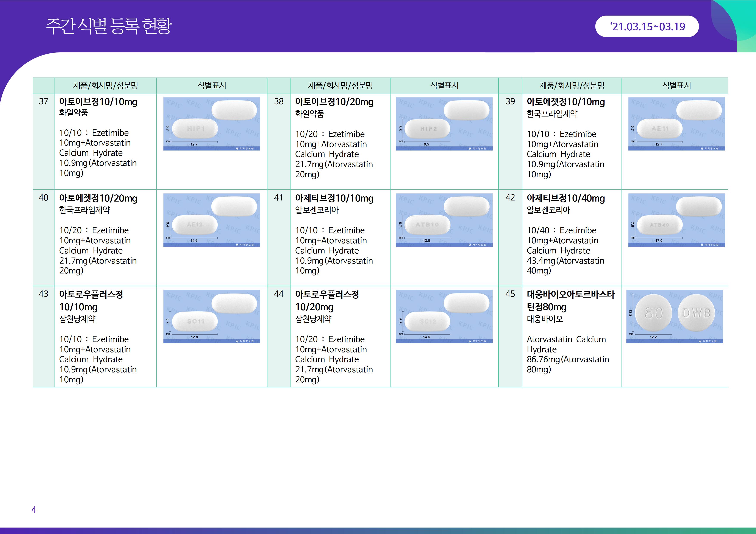Viewport: 756px width, 534px height.
Task: Click the first 제품/회사명/성분명 column header
Action: click(105, 85)
